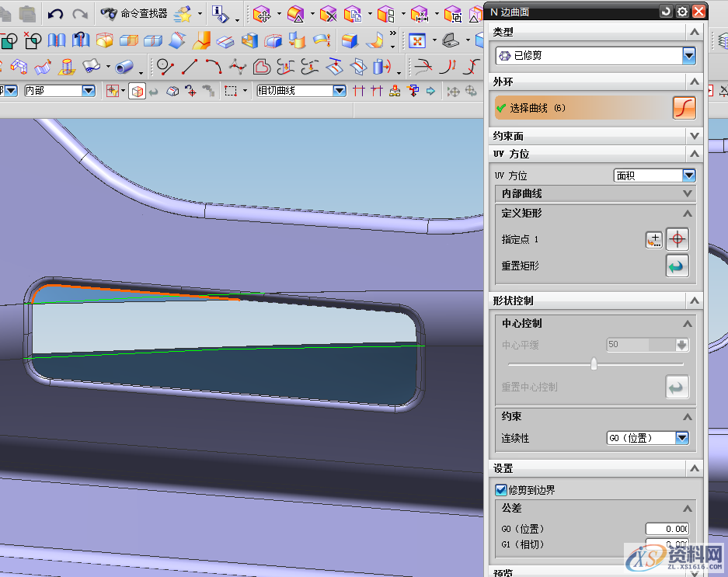Image resolution: width=728 pixels, height=577 pixels.
Task: Collapse the 形状控制 section
Action: point(696,301)
